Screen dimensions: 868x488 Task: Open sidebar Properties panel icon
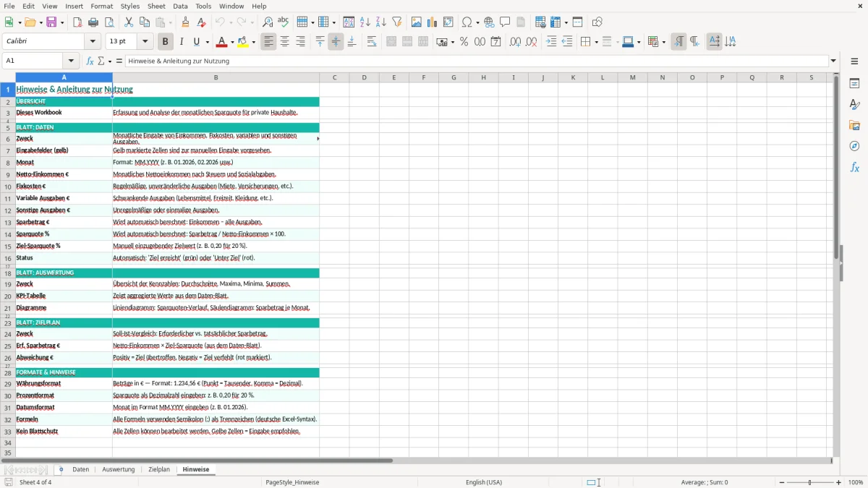tap(854, 84)
